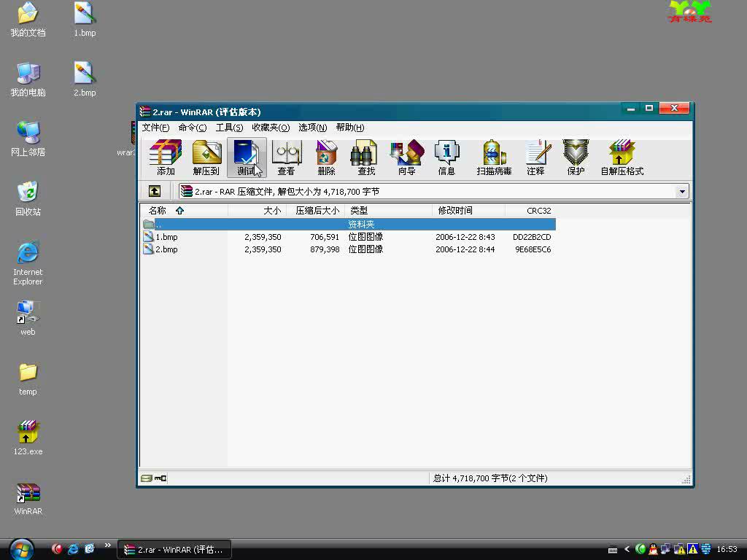Viewport: 747px width, 560px height.
Task: Sort by Type (类型) column header
Action: pos(388,211)
